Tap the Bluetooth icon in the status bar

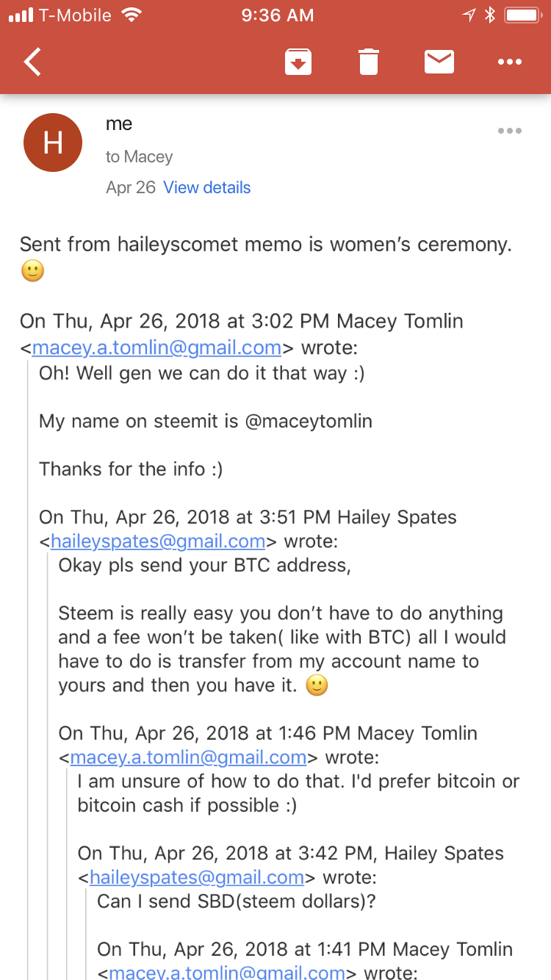coord(490,15)
